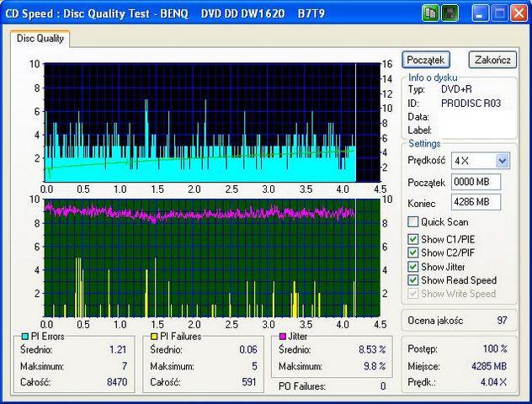The height and width of the screenshot is (404, 532).
Task: Open the Prędkość 4 X dropdown arrow
Action: pyautogui.click(x=503, y=161)
